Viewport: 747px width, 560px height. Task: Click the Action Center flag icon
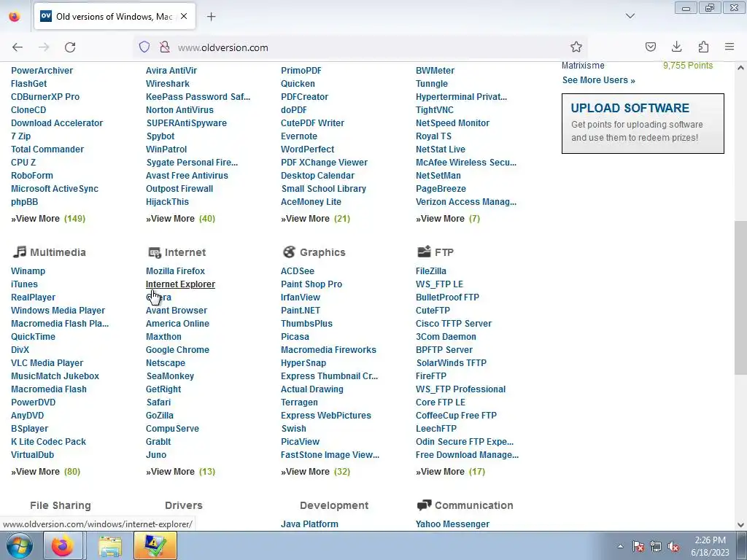(638, 546)
